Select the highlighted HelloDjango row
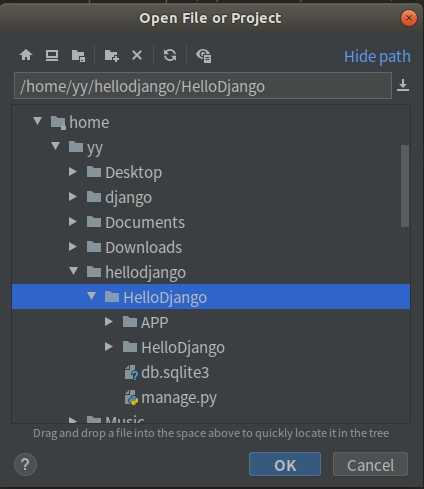Image resolution: width=424 pixels, height=489 pixels. [211, 297]
